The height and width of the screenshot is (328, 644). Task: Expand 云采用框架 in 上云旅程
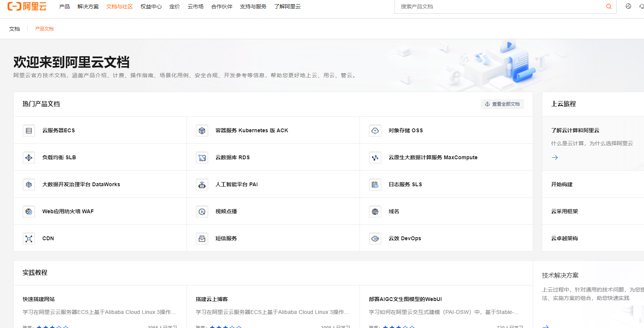click(565, 211)
